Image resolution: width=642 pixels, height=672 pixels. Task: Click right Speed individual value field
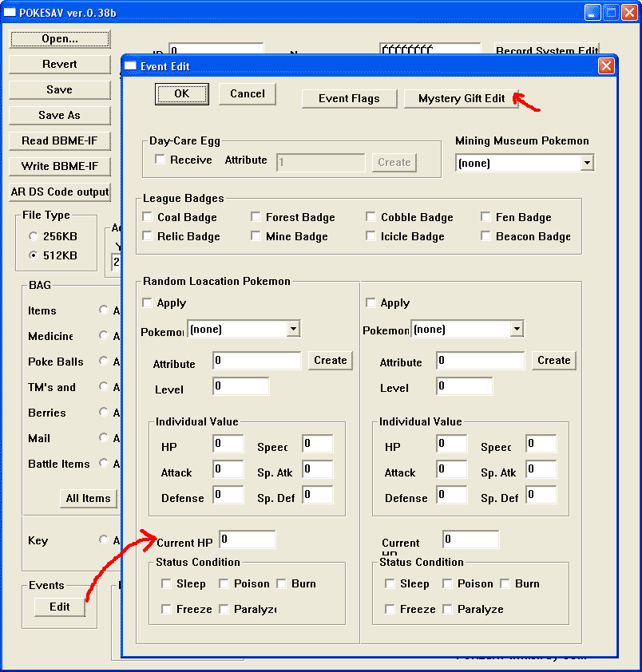coord(541,444)
